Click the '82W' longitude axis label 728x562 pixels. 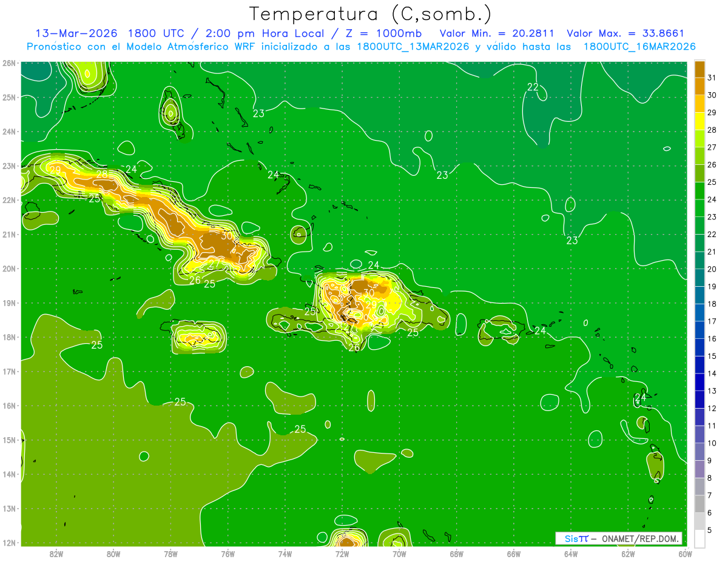[x=56, y=554]
